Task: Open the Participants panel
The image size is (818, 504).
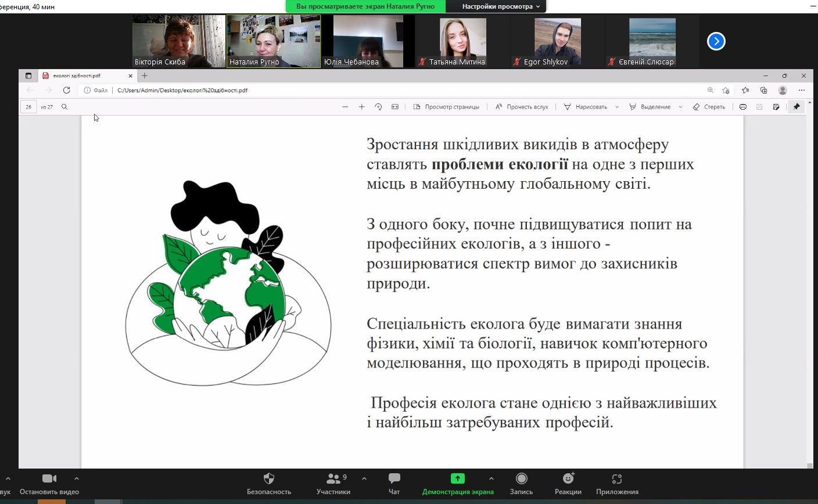Action: point(333,483)
